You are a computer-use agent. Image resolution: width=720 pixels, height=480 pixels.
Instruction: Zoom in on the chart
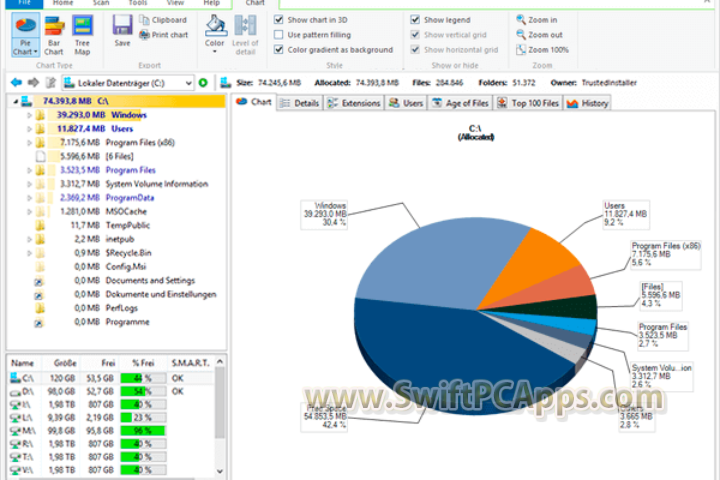click(x=537, y=20)
